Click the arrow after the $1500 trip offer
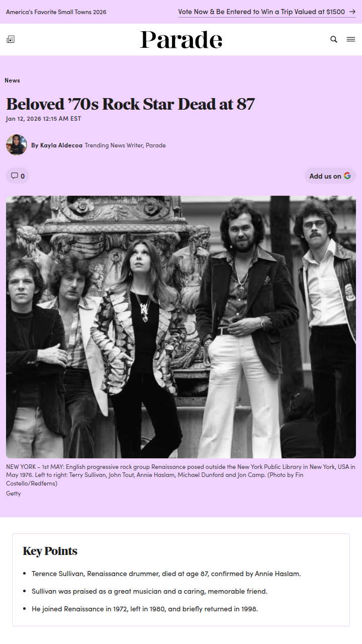The image size is (362, 644). 352,12
